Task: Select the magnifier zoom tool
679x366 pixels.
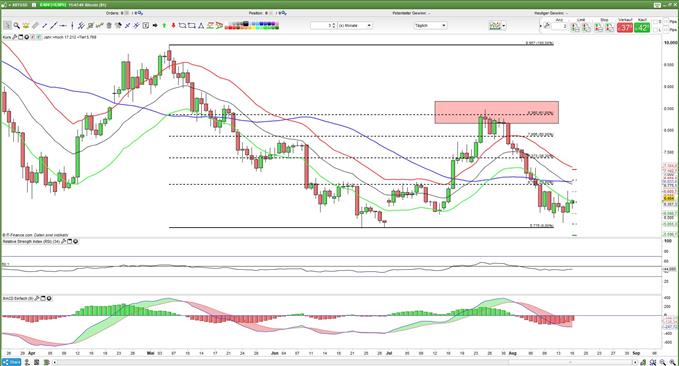Action: click(x=16, y=26)
